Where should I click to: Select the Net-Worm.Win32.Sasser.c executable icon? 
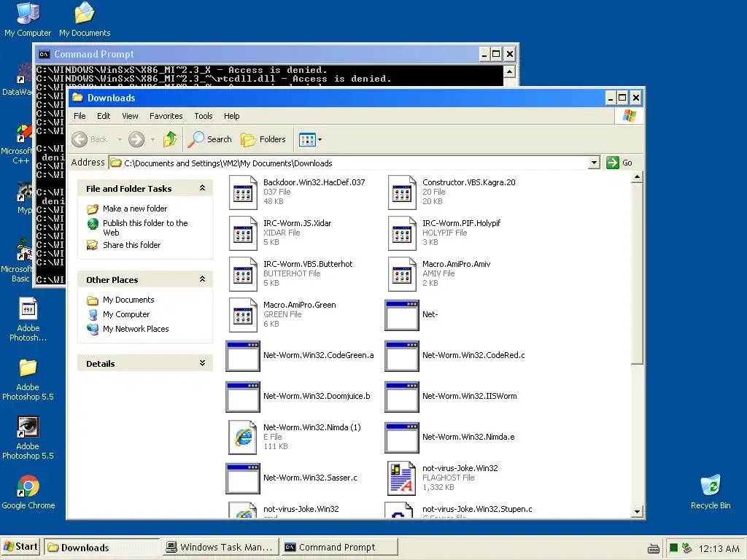pyautogui.click(x=243, y=479)
